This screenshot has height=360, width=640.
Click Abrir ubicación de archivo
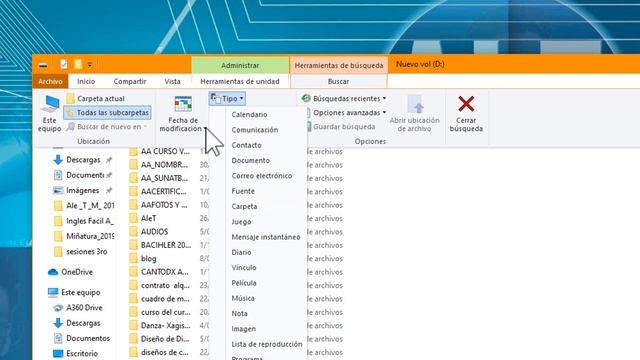click(414, 113)
